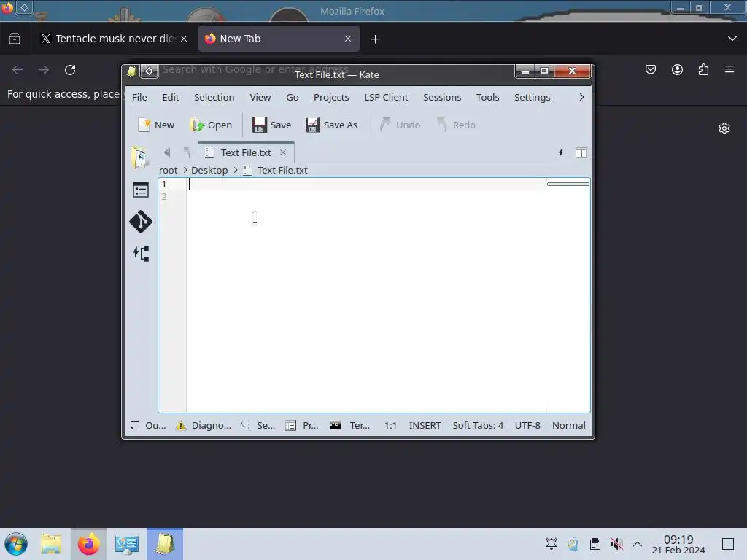Open Firefox tab overview icon
Image resolution: width=747 pixels, height=560 pixels.
(x=15, y=39)
